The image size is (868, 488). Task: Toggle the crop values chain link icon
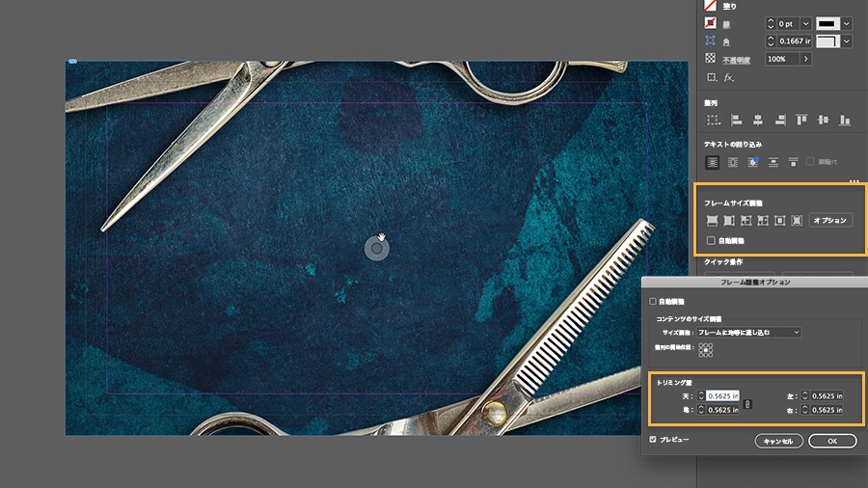[747, 404]
